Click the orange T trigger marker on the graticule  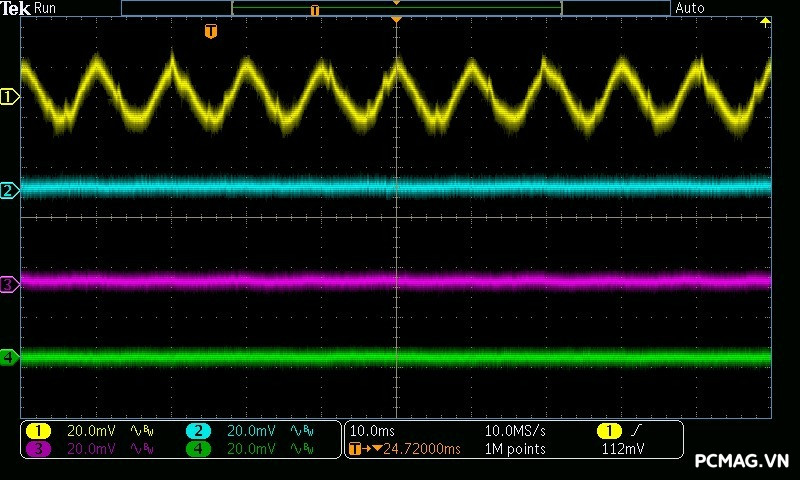click(x=210, y=32)
